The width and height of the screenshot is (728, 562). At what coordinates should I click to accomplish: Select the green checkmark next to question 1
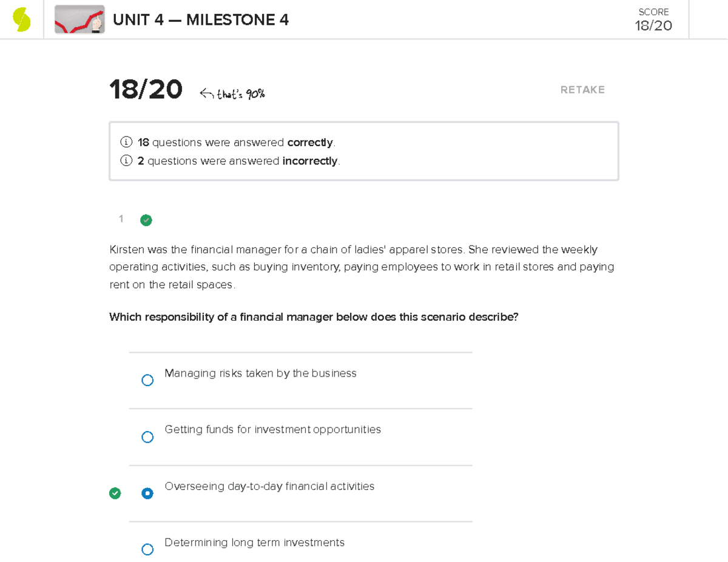coord(146,220)
